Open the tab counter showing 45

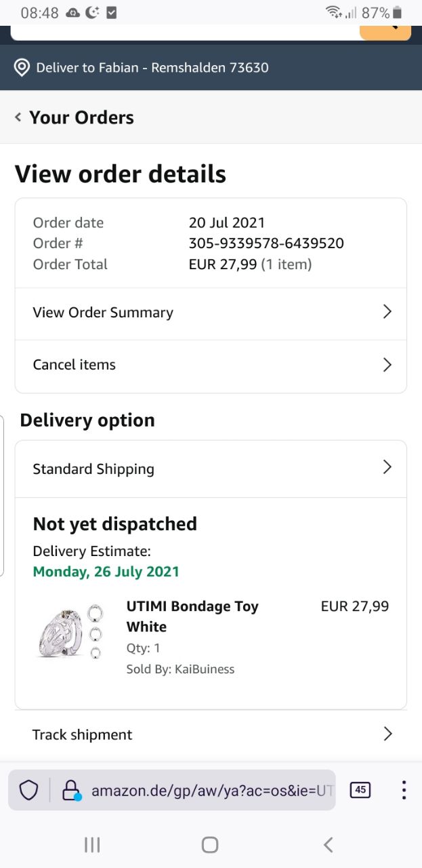point(360,790)
